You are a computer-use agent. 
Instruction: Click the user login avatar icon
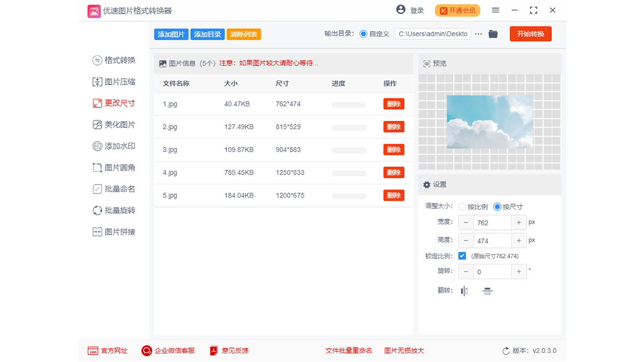click(401, 10)
